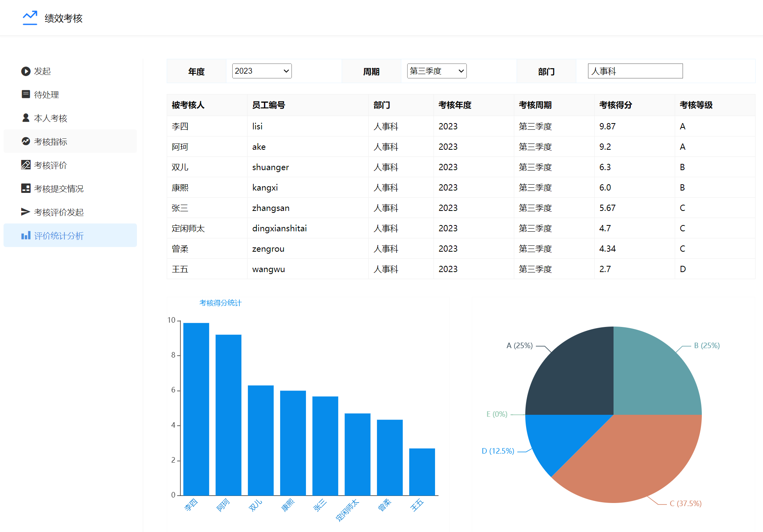The image size is (763, 532).
Task: Click the dashboard icon beside 考核提交情况
Action: 26,188
